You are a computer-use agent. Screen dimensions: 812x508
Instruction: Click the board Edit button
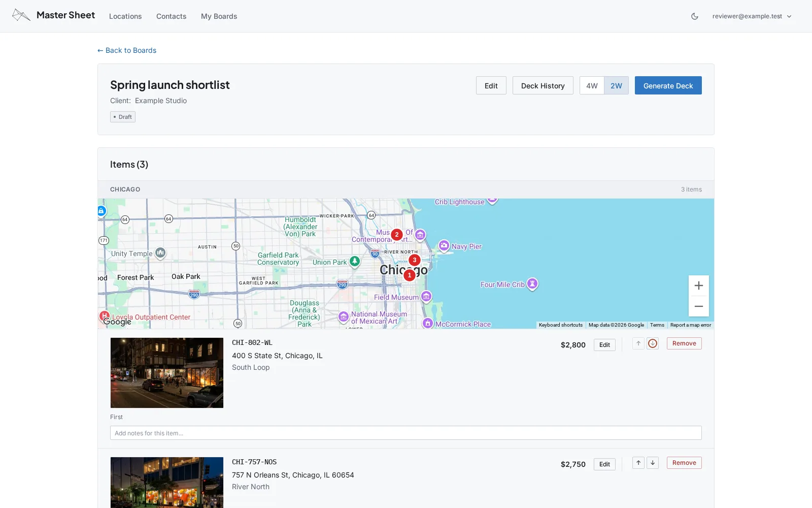point(491,85)
